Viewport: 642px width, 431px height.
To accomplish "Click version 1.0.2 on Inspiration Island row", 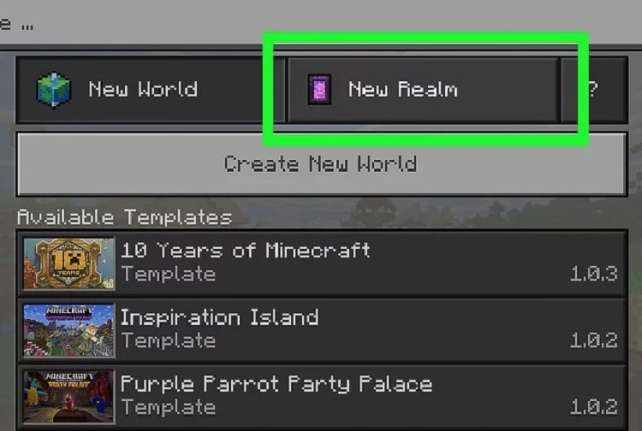I will point(594,340).
